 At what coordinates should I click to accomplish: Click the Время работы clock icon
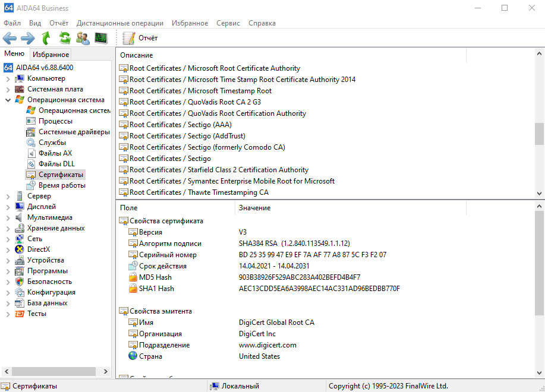(31, 185)
